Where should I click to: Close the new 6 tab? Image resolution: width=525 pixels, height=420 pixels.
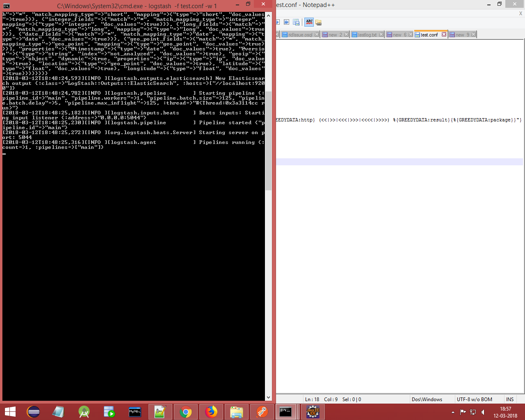pyautogui.click(x=411, y=34)
